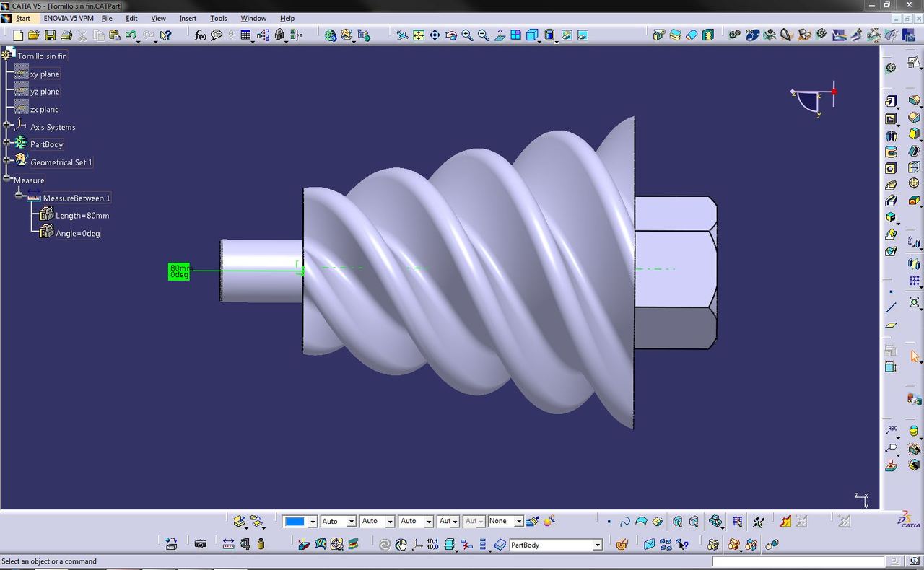This screenshot has height=570, width=924.
Task: Open the blue fill color swatch dropdown
Action: point(313,522)
